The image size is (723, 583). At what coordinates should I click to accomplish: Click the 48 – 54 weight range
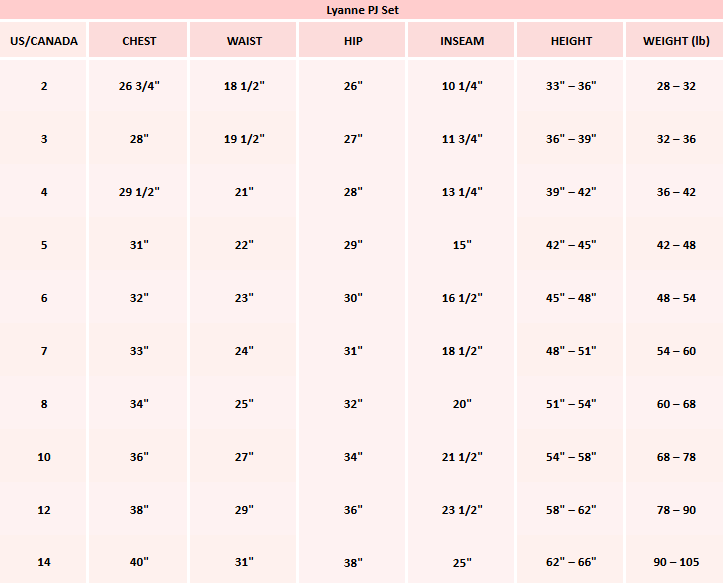(676, 298)
